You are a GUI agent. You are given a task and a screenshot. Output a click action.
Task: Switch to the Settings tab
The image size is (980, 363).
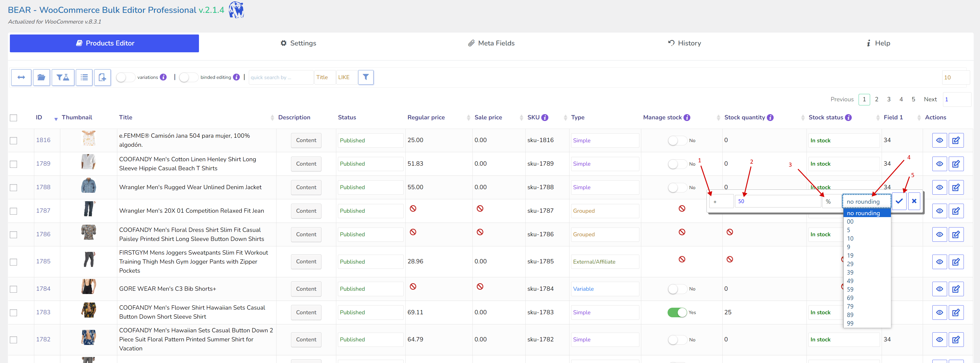point(298,43)
